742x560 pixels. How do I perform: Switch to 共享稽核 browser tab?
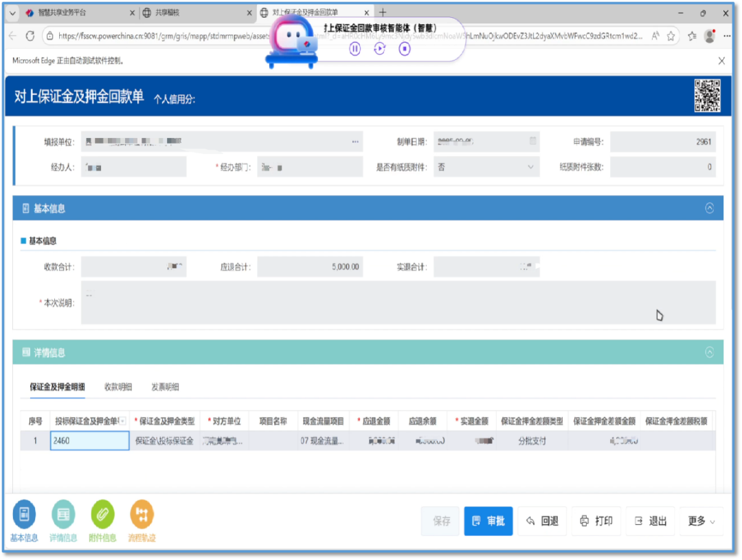tap(196, 13)
